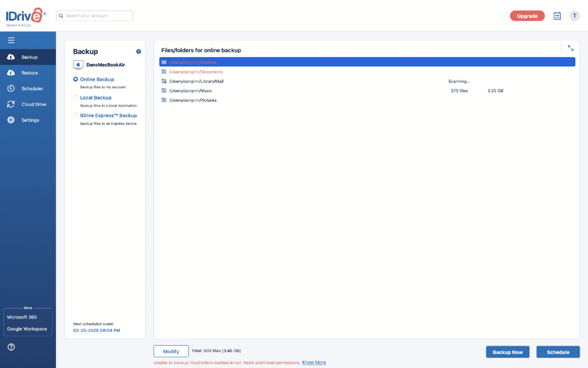Click the IDrive Express Backup label text
The image size is (588, 368).
[108, 115]
